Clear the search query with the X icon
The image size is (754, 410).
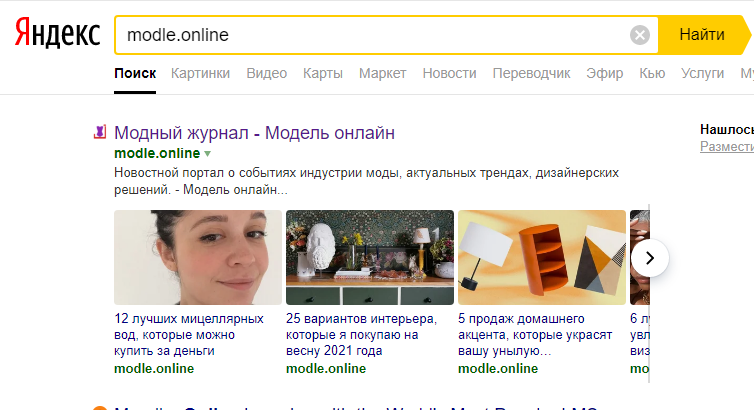(640, 35)
